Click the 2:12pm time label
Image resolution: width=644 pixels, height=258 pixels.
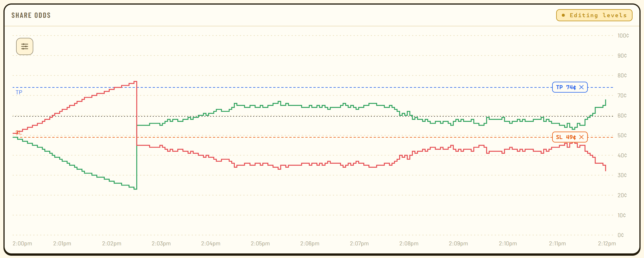pos(607,243)
